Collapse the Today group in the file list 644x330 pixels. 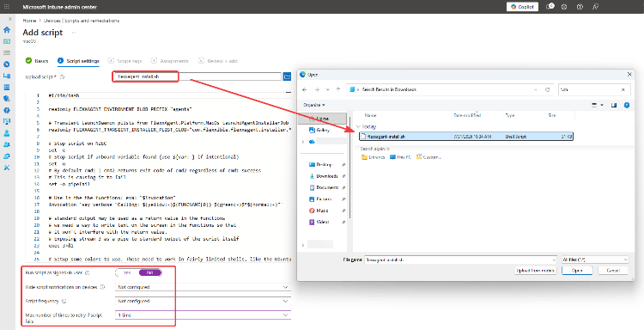pyautogui.click(x=359, y=127)
